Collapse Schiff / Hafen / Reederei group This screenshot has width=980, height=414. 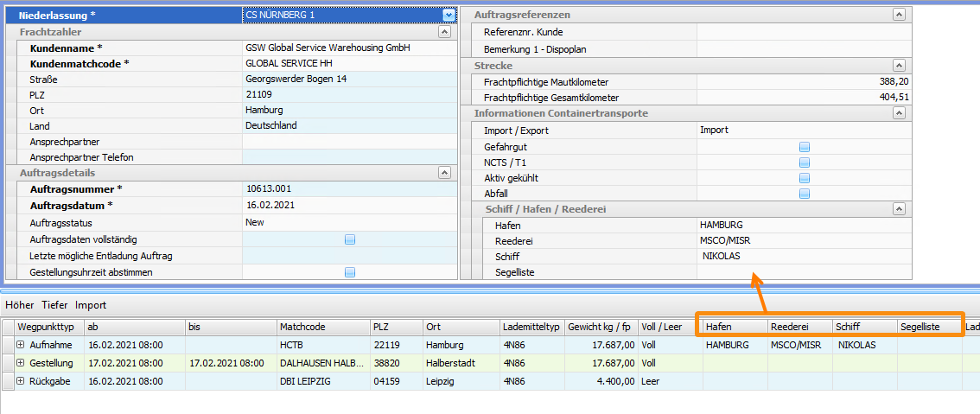[899, 209]
